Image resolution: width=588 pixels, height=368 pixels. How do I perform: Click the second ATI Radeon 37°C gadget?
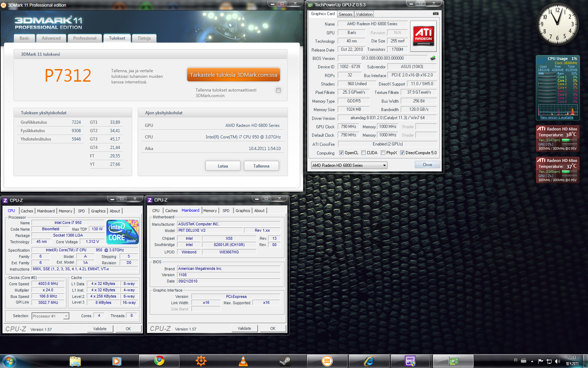pyautogui.click(x=558, y=170)
